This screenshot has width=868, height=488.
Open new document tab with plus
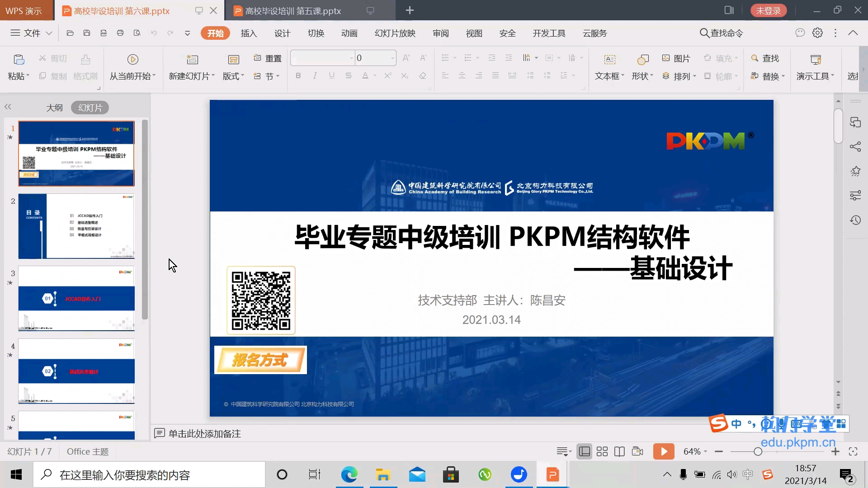pyautogui.click(x=410, y=10)
